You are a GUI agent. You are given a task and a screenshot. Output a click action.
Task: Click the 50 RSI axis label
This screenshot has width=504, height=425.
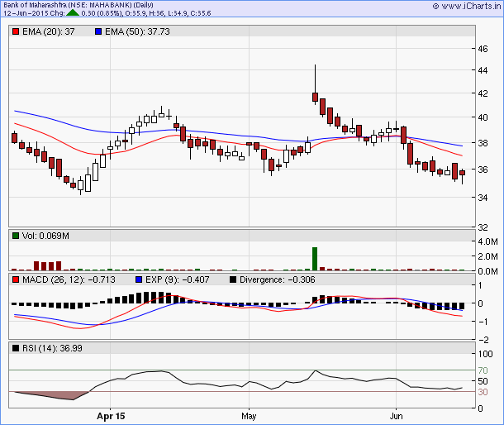click(x=483, y=381)
